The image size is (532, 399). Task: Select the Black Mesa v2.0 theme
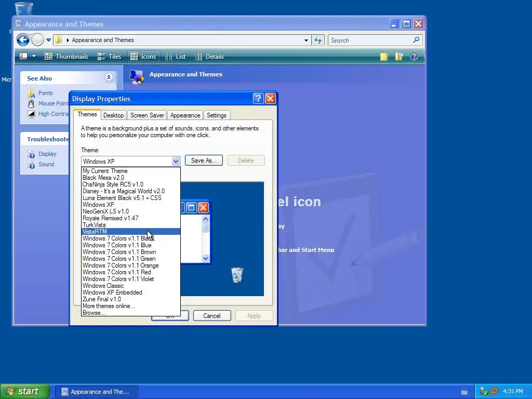131,178
